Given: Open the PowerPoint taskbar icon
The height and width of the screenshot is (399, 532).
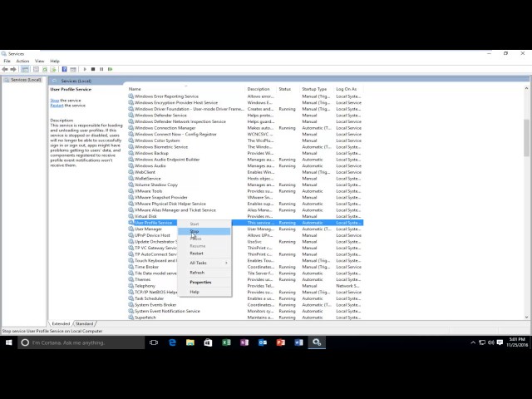Looking at the screenshot, I should coord(281,342).
